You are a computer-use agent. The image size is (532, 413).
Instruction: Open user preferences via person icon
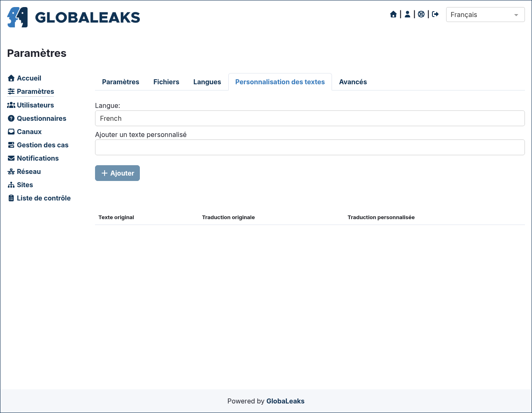click(x=408, y=15)
